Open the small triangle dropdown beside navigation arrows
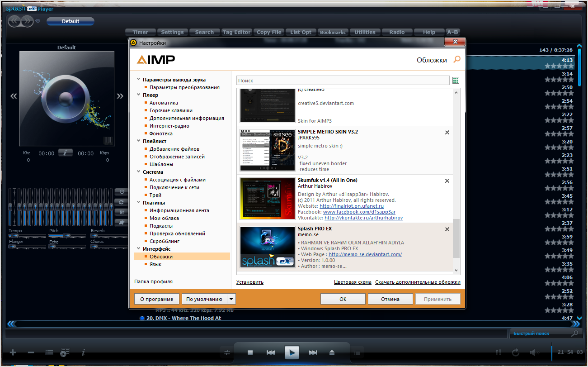This screenshot has width=588, height=367. pyautogui.click(x=38, y=21)
